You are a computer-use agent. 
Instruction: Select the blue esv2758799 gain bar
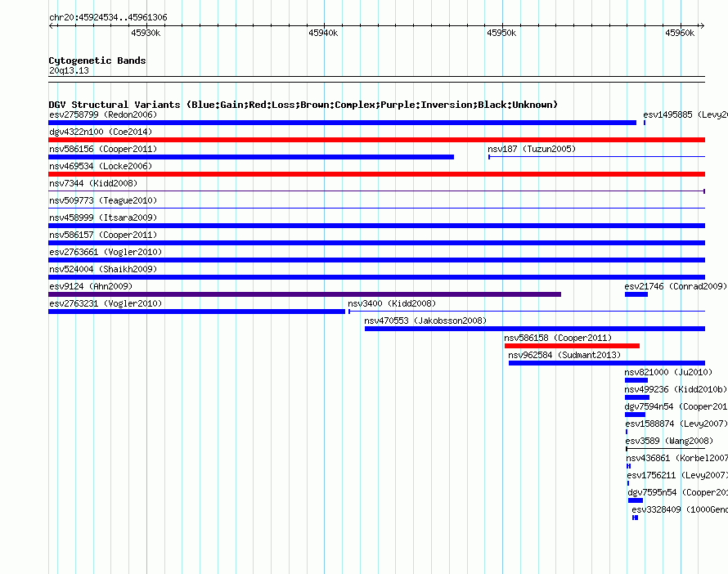click(x=342, y=123)
